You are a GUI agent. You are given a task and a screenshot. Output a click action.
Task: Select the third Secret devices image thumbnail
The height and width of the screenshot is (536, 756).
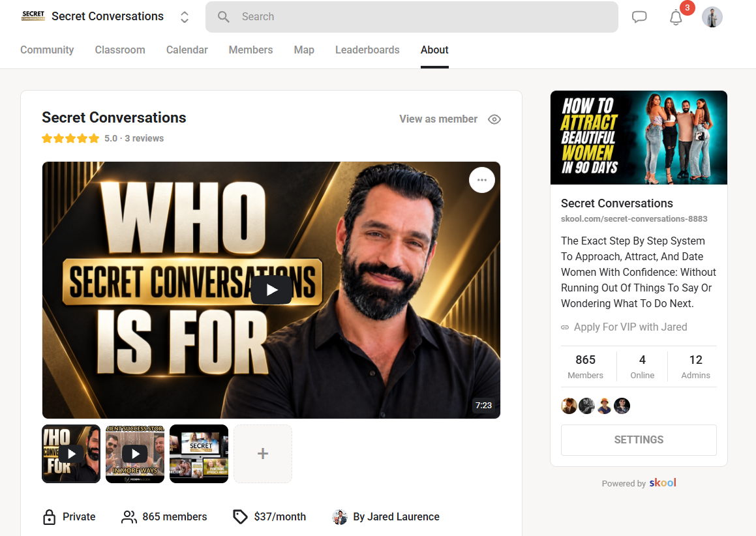coord(199,454)
